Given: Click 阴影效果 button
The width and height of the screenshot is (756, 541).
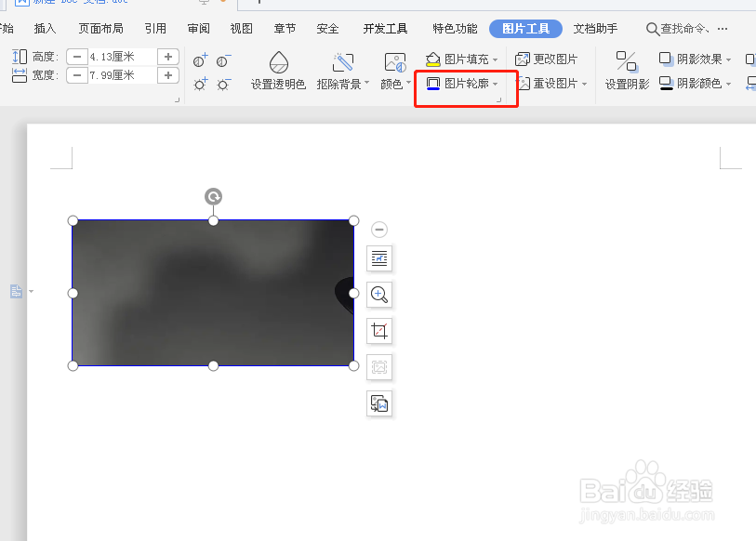Looking at the screenshot, I should click(690, 59).
